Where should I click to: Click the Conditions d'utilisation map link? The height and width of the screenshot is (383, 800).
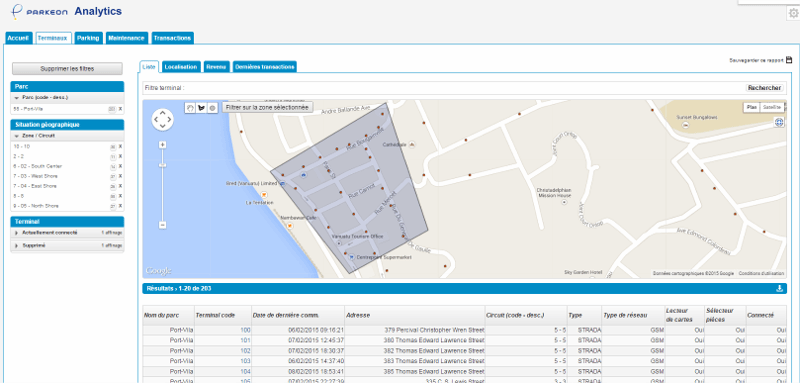tap(760, 273)
